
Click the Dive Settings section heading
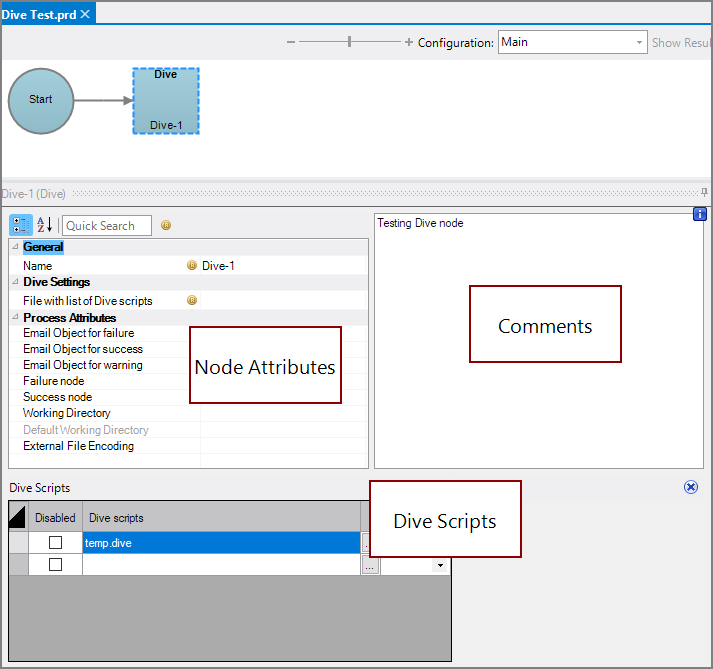pyautogui.click(x=56, y=282)
